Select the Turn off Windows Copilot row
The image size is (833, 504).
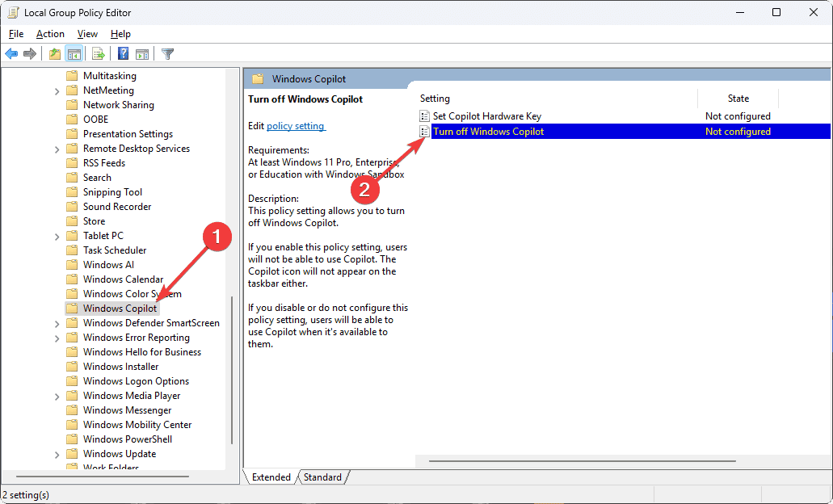[x=625, y=131]
